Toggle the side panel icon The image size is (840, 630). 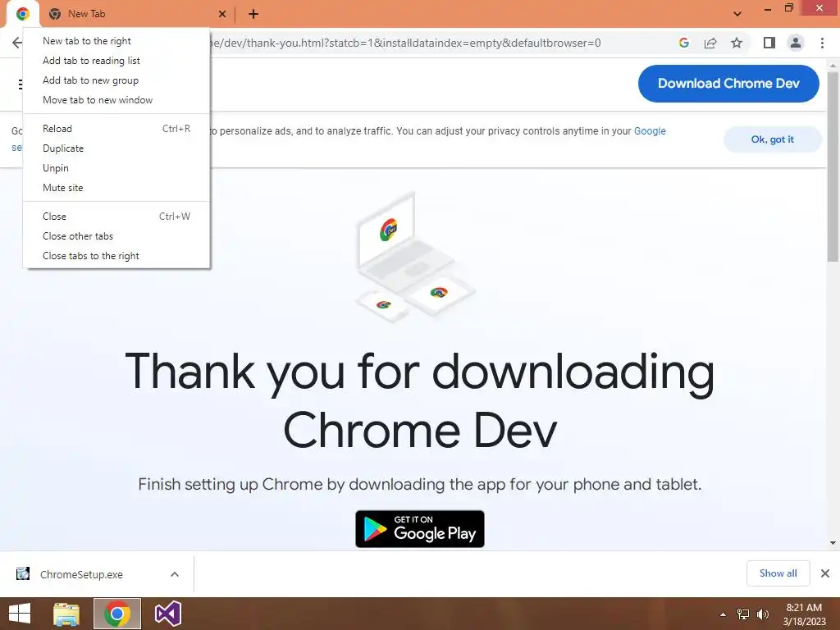[769, 43]
